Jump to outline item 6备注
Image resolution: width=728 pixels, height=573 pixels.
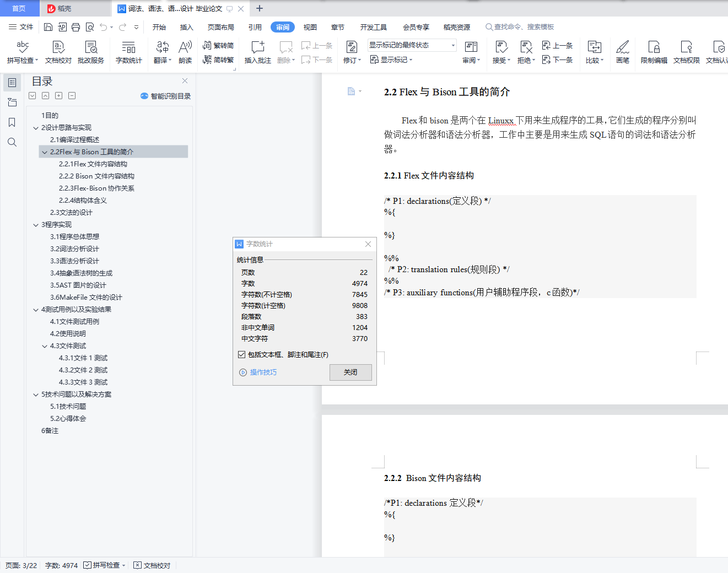[50, 431]
